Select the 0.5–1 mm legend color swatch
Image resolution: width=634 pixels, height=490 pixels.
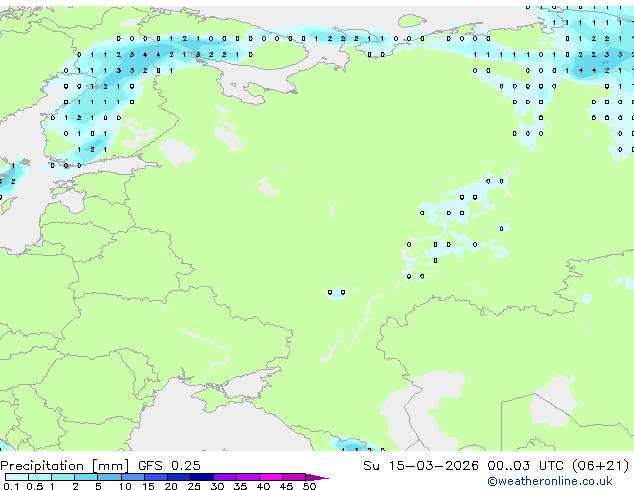click(40, 477)
